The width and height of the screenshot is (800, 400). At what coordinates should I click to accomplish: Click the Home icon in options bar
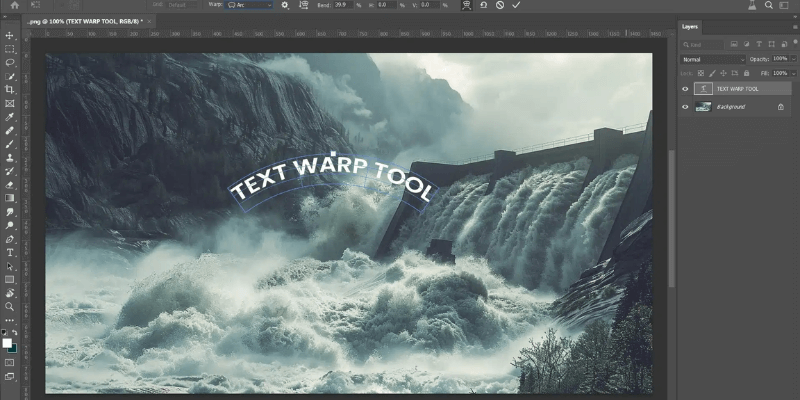[14, 5]
